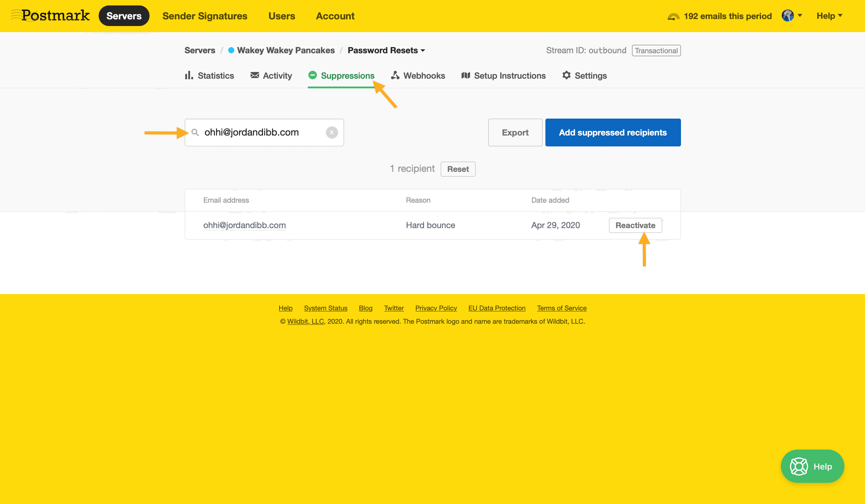The height and width of the screenshot is (504, 865).
Task: Switch to the Webhooks tab
Action: (x=418, y=76)
